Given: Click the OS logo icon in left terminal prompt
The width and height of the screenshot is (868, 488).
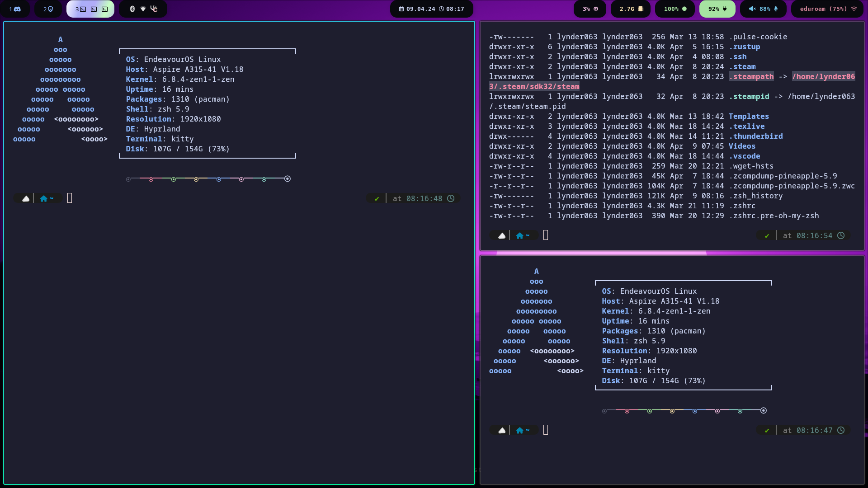Looking at the screenshot, I should click(26, 198).
